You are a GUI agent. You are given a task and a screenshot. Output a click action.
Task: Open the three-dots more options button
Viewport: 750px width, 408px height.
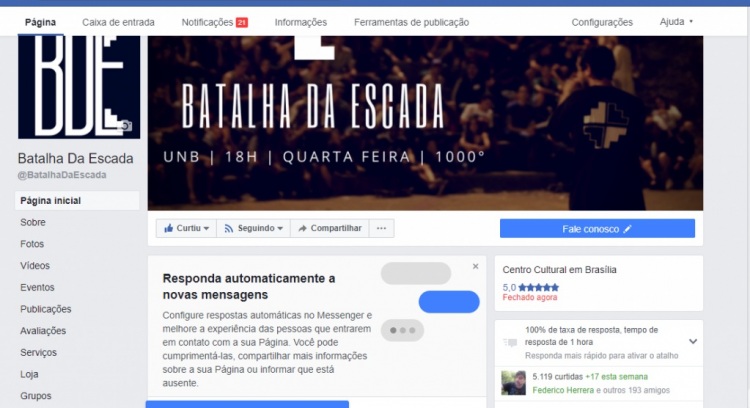381,228
